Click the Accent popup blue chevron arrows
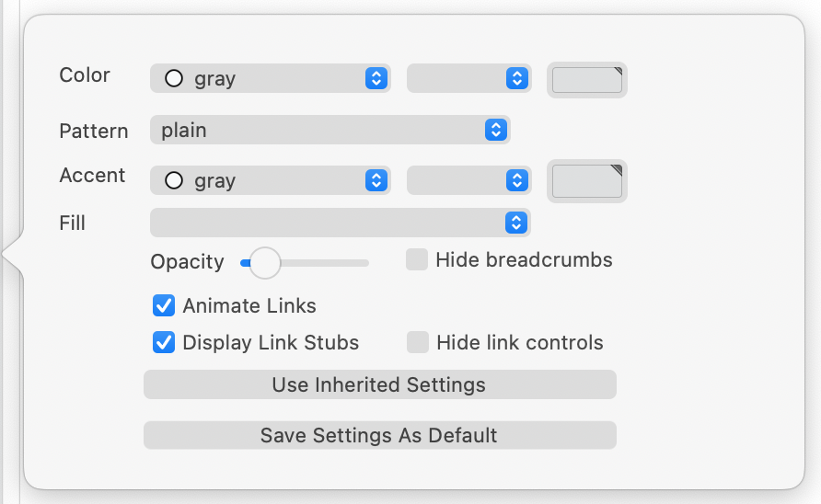 376,181
